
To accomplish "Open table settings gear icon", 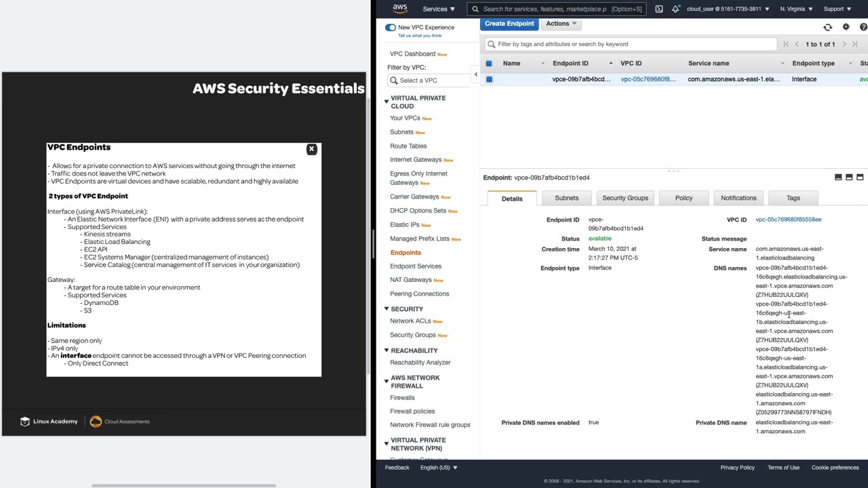I will pyautogui.click(x=846, y=27).
